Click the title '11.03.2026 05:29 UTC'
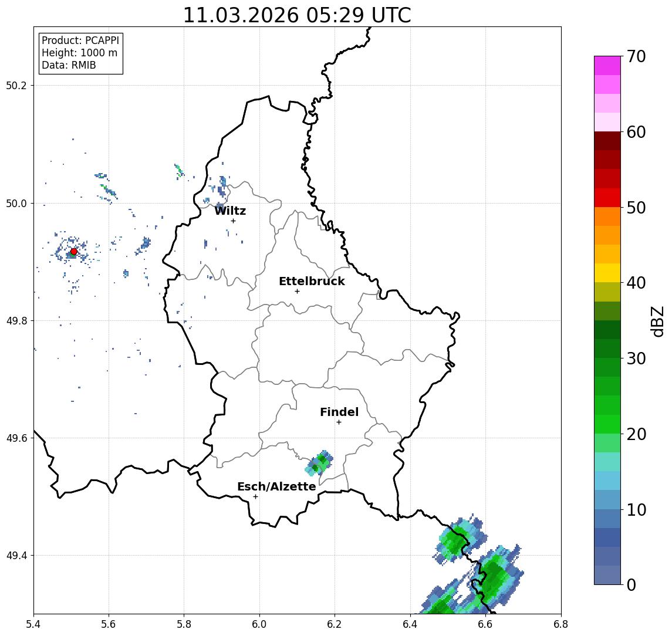The image size is (672, 636). click(297, 15)
